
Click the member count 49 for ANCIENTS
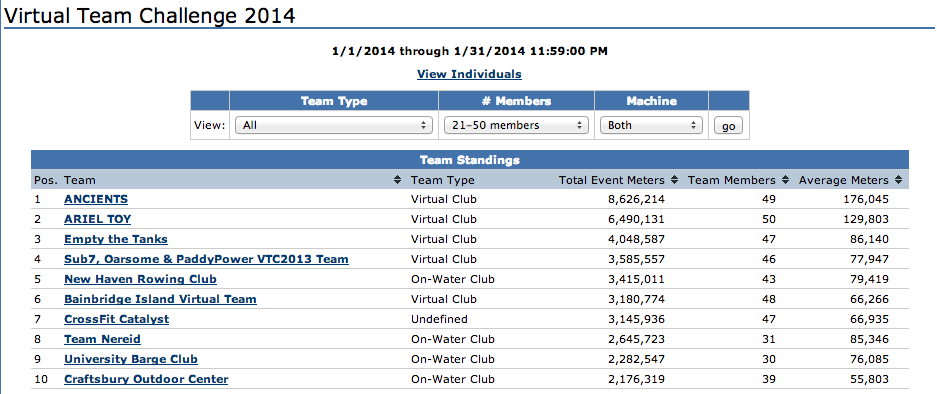click(769, 199)
